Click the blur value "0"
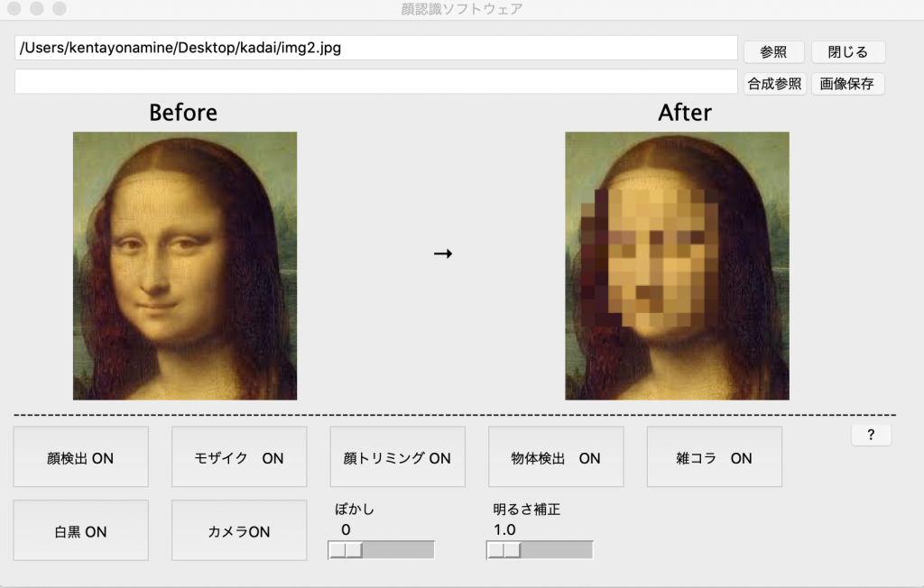This screenshot has width=924, height=588. [346, 529]
